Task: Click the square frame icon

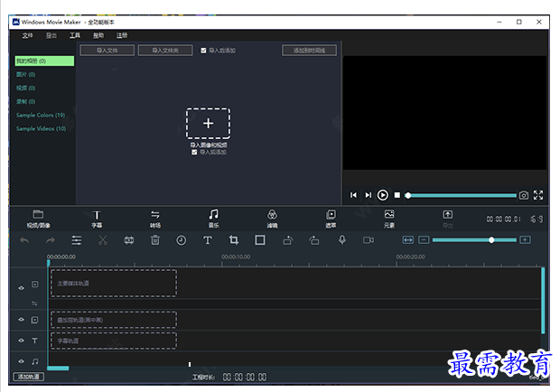Action: [260, 240]
